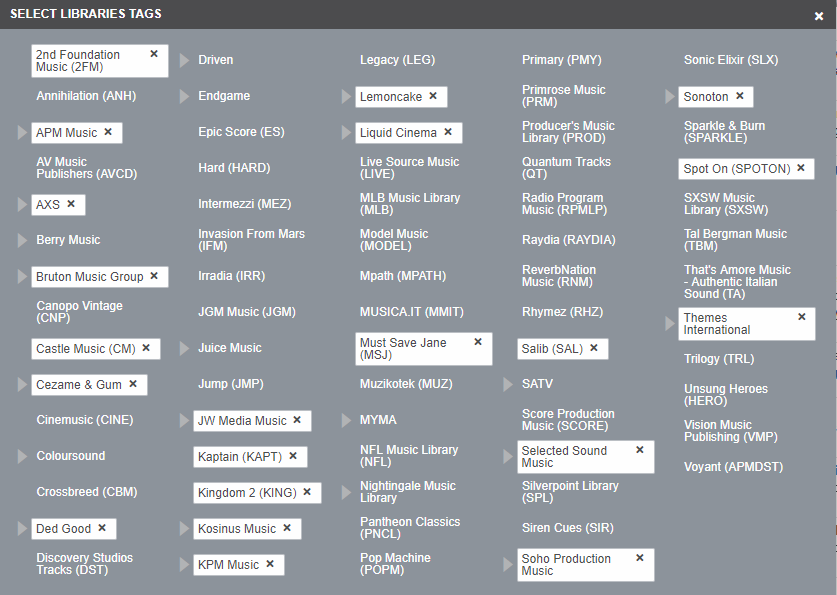Screen dimensions: 837x595
Task: Select the Primary (PMY) library
Action: point(562,60)
